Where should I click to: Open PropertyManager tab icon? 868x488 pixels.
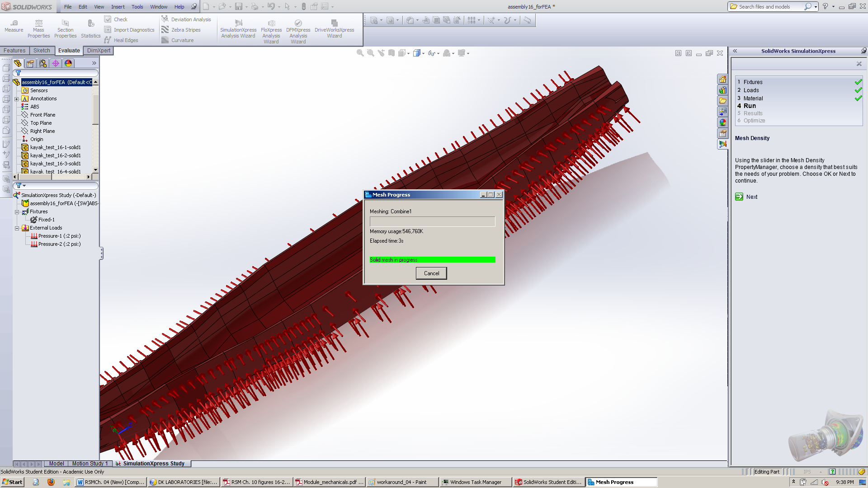pos(30,63)
